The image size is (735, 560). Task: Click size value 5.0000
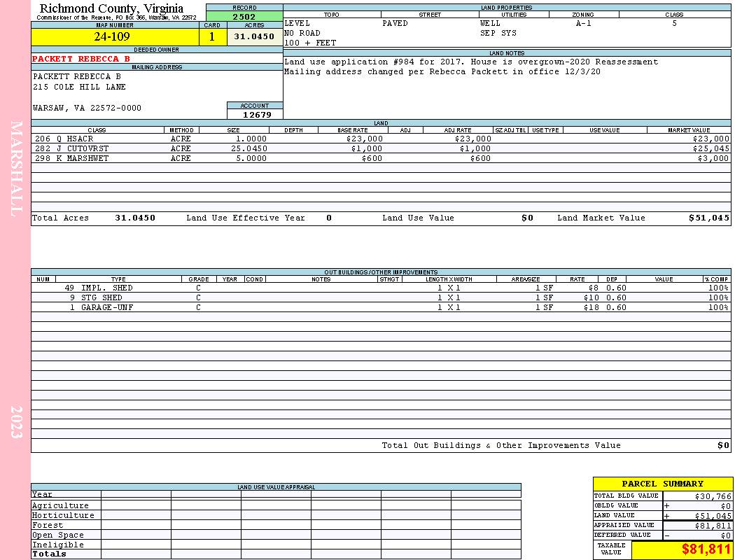click(251, 158)
